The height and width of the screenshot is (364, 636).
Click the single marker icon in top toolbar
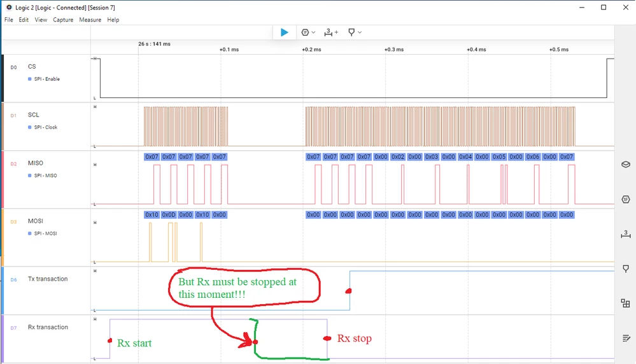(351, 32)
